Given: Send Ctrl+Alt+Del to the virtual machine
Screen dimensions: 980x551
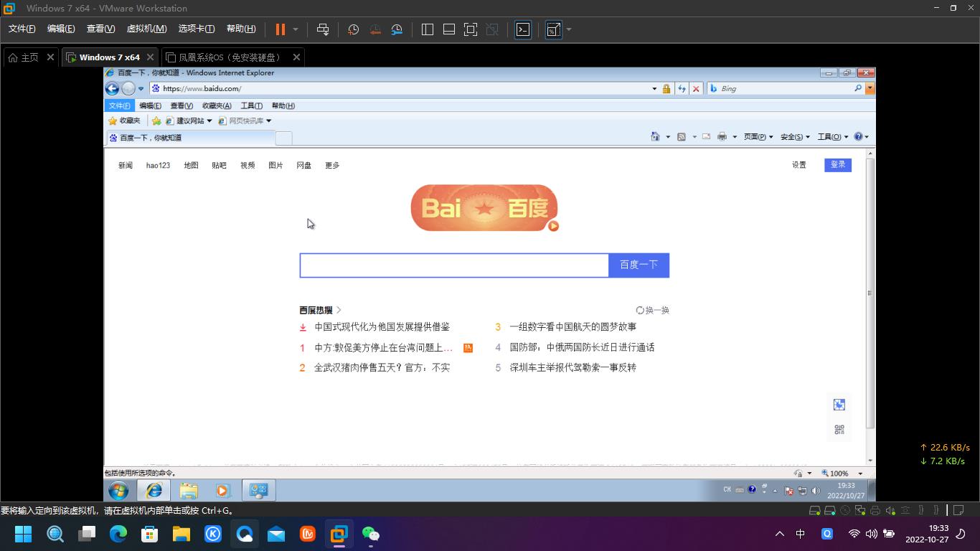Looking at the screenshot, I should click(x=323, y=29).
